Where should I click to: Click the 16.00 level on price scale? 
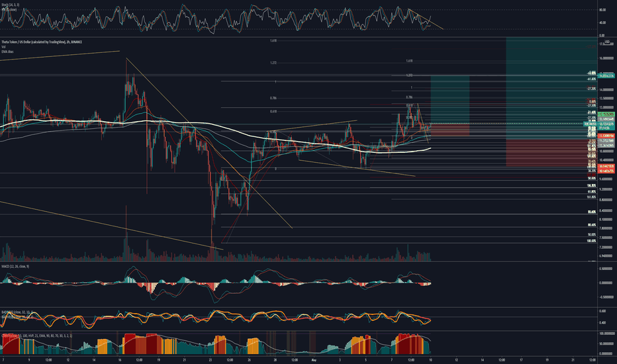tap(606, 58)
